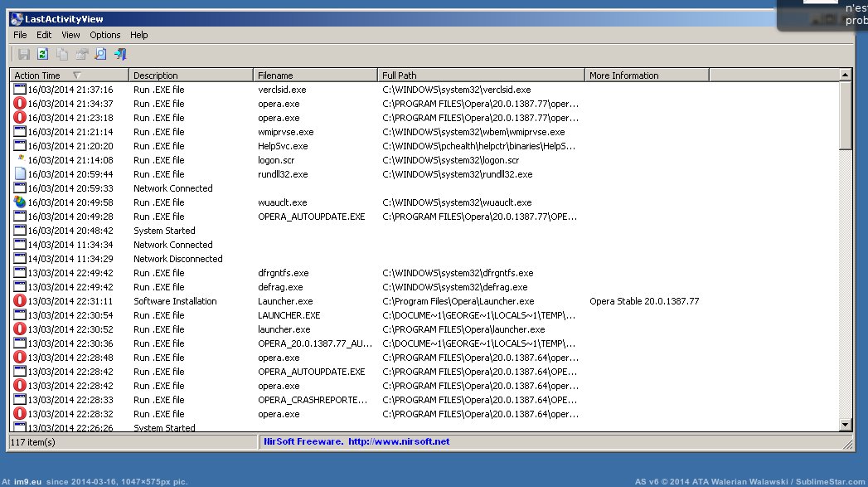Click the Copy selected items toolbar icon

coord(62,55)
